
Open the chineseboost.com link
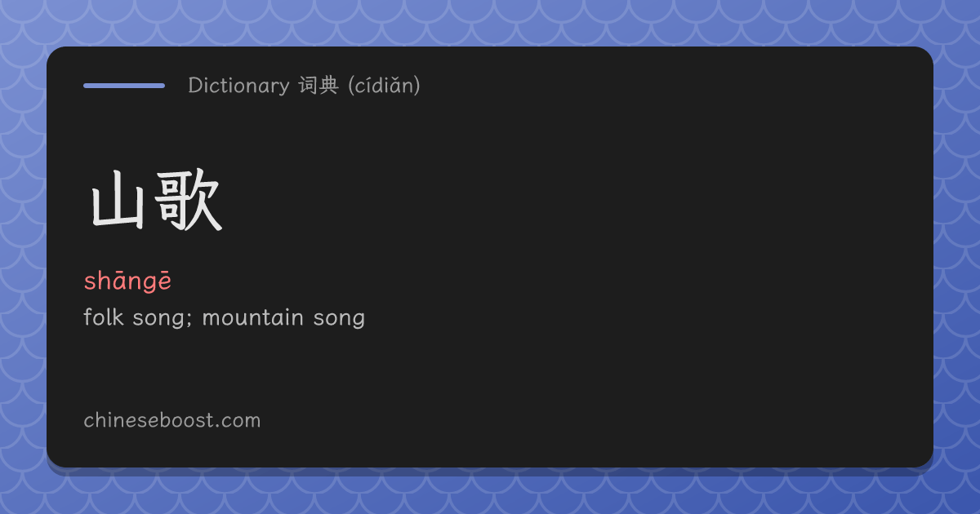click(172, 421)
